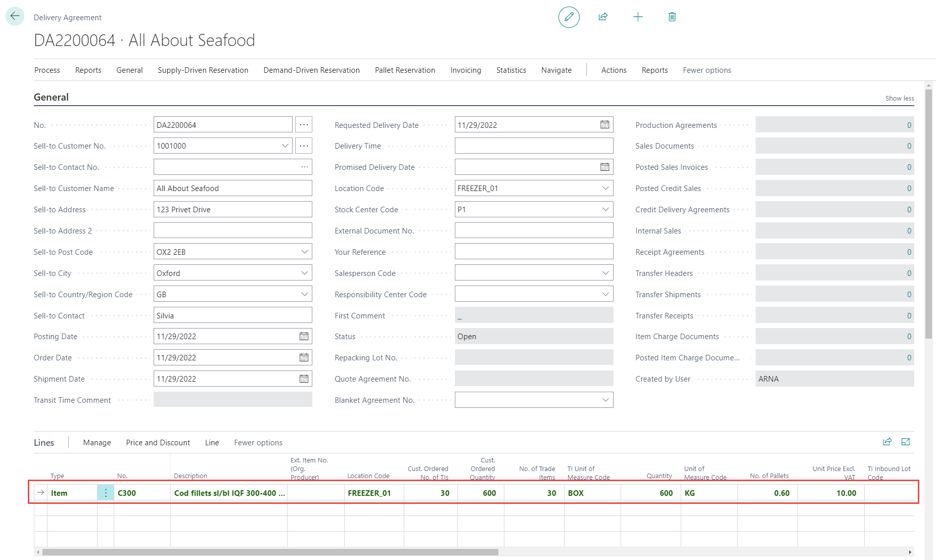Click share icon in Lines section
The image size is (936, 560).
coord(887,442)
